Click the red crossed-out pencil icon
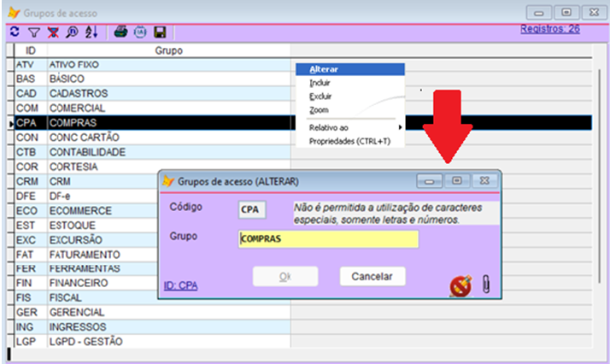610x364 pixels. point(460,286)
